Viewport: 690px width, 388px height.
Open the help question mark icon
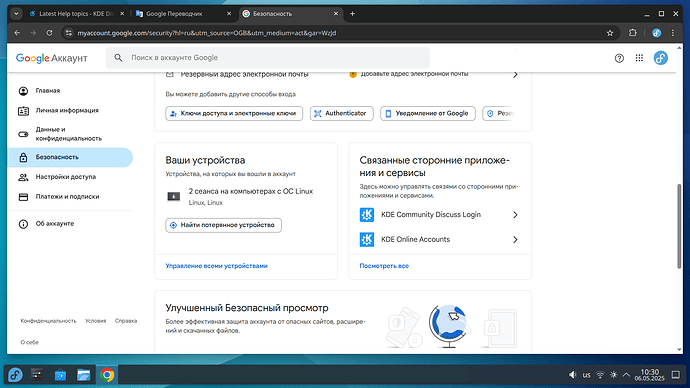(619, 58)
